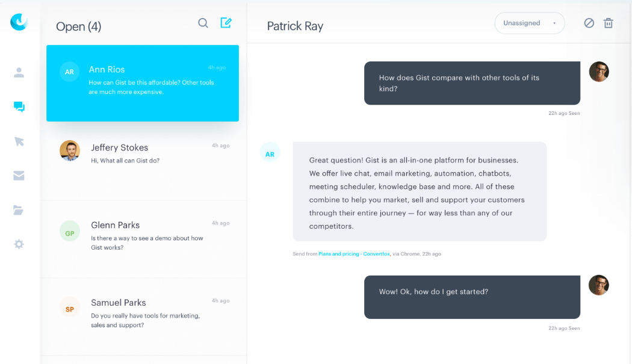The height and width of the screenshot is (364, 632).
Task: Open the Contacts person icon in sidebar
Action: tap(19, 73)
